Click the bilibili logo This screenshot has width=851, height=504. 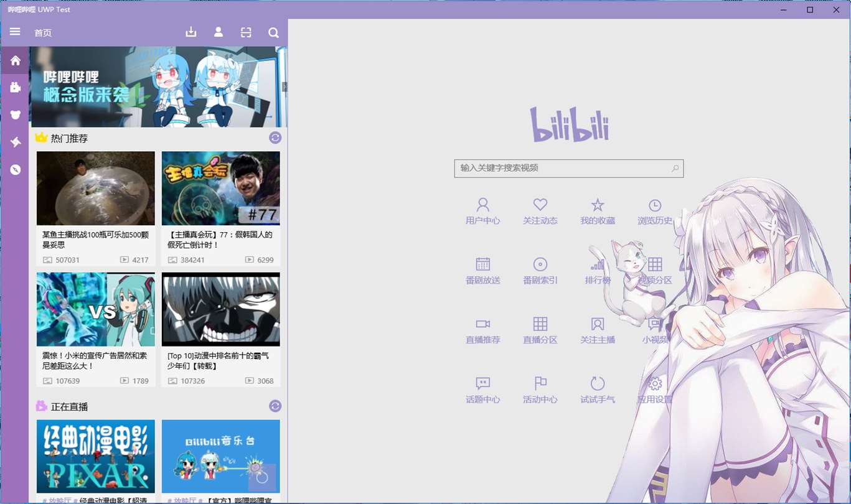coord(569,124)
